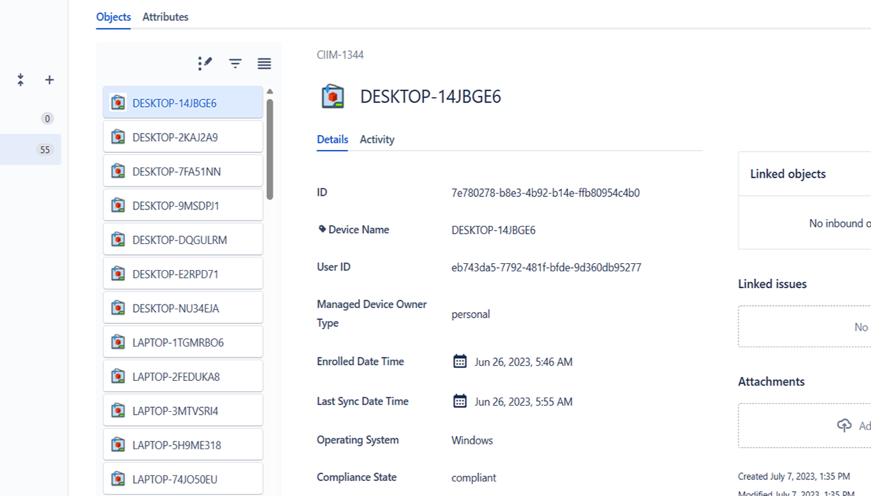Open the filter objects icon

(235, 63)
